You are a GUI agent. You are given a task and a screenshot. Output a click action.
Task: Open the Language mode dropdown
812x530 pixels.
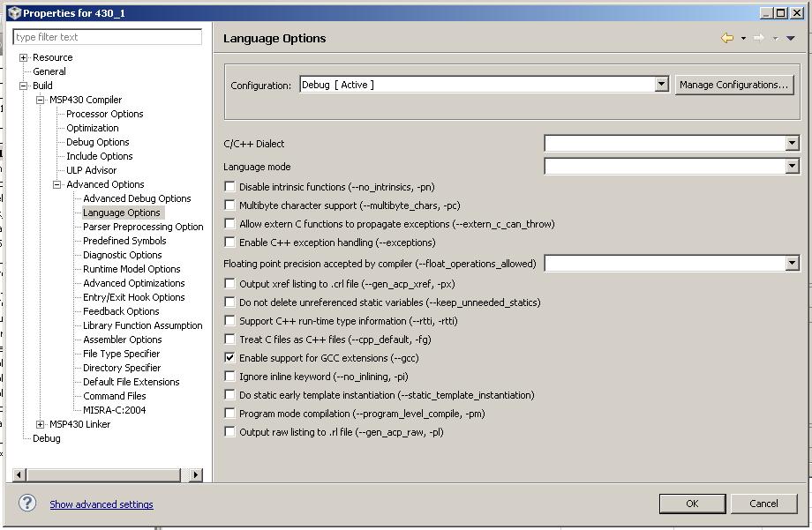point(792,166)
